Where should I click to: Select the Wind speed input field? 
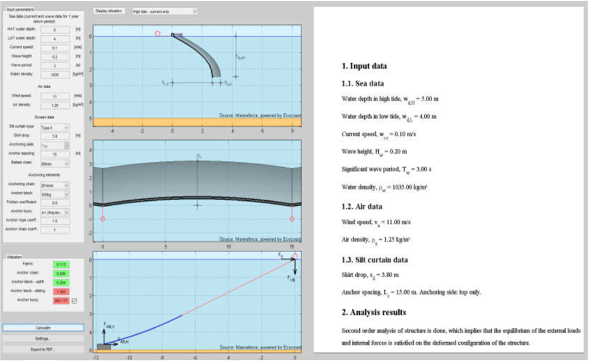55,96
